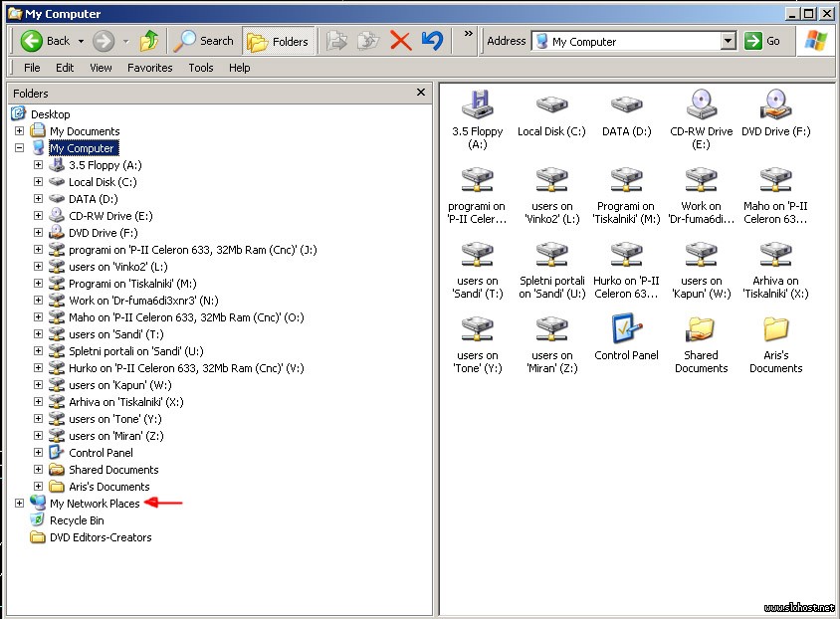Open the Help menu
The image size is (840, 619).
point(240,68)
